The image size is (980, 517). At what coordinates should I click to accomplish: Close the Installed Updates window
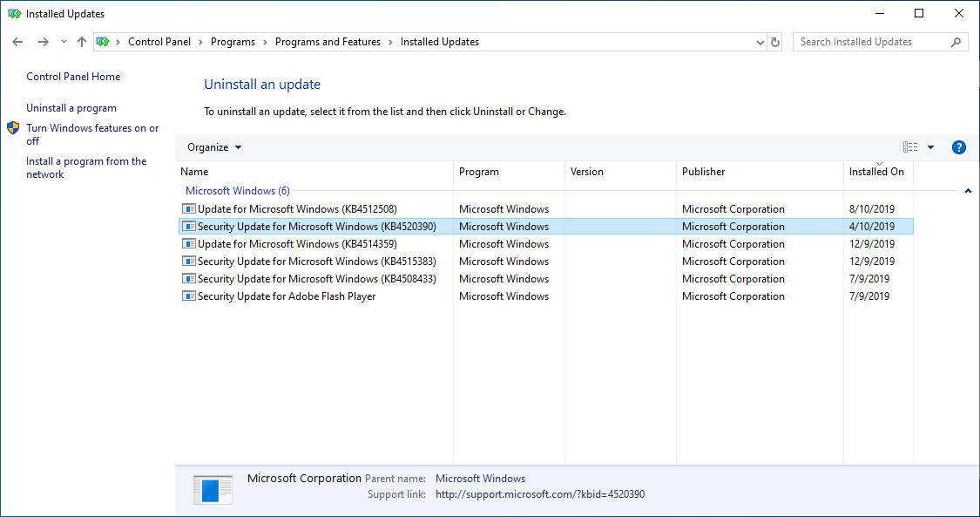(959, 13)
